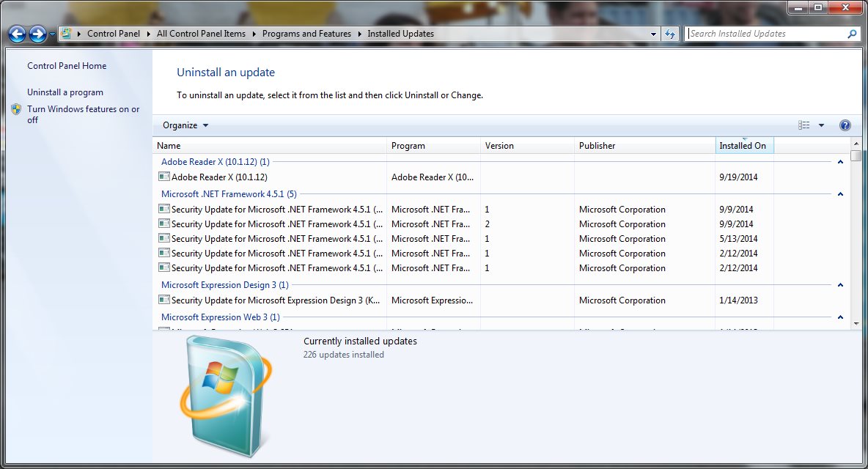The height and width of the screenshot is (469, 868).
Task: Click the Forward navigation arrow
Action: pyautogui.click(x=37, y=34)
